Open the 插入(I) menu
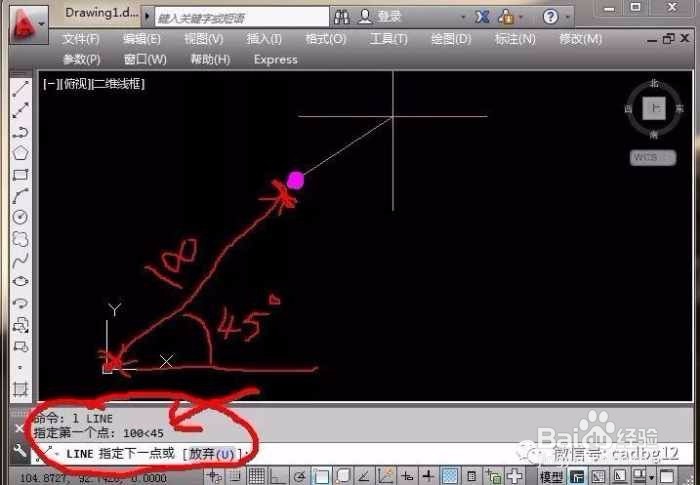 tap(264, 39)
